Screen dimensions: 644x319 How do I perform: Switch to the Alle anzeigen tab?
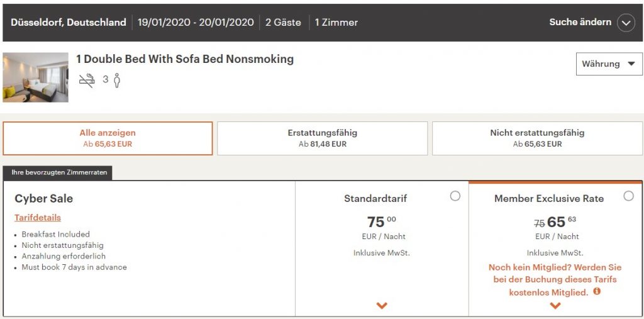coord(108,138)
